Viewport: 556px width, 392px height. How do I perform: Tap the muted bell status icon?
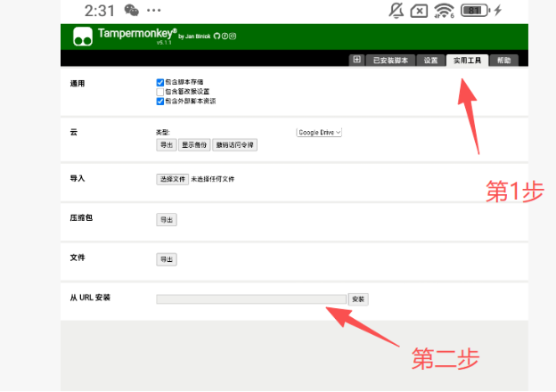(397, 11)
